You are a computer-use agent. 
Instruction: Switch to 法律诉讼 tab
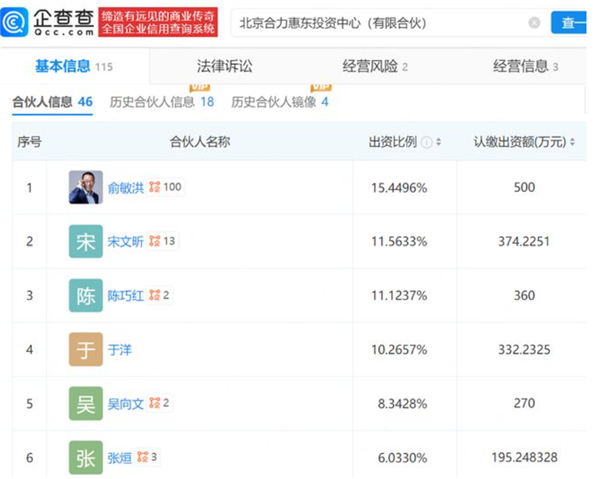click(225, 66)
